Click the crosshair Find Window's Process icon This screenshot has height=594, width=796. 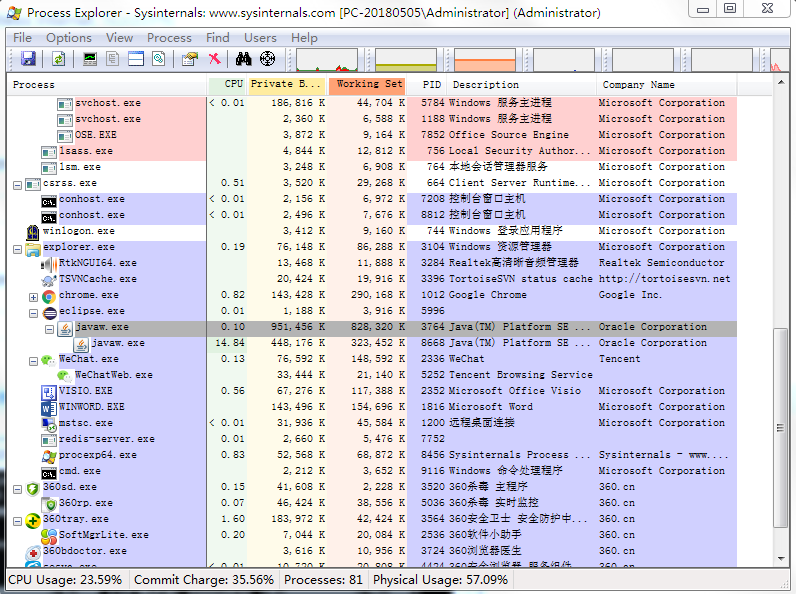(x=268, y=59)
